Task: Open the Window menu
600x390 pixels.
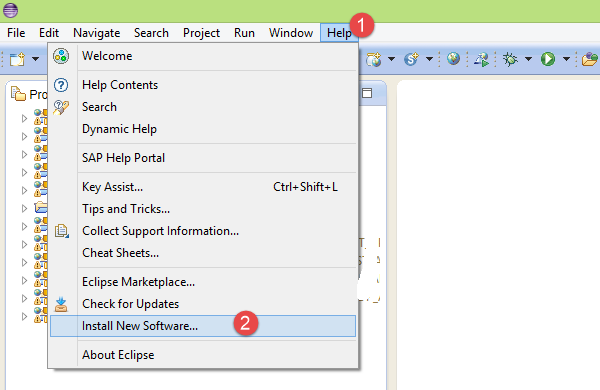Action: pos(291,33)
